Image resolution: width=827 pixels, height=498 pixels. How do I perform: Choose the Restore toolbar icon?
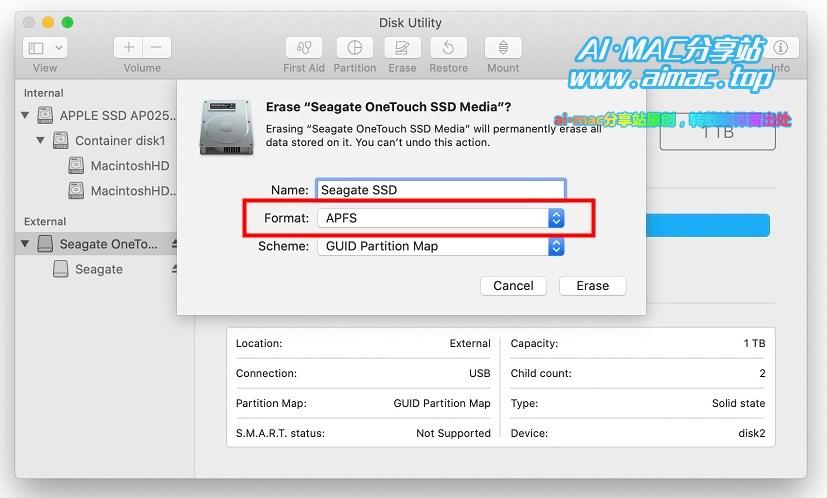click(x=448, y=48)
